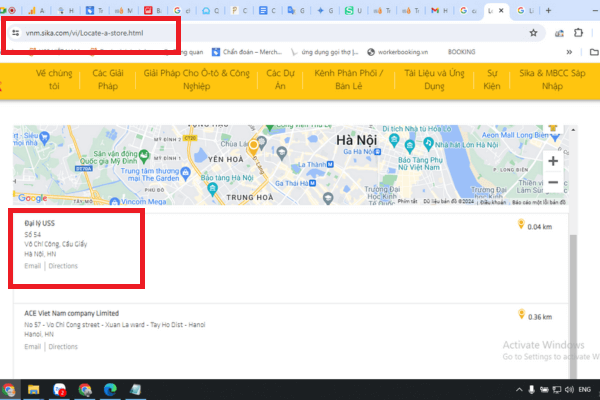The width and height of the screenshot is (600, 400).
Task: Open a new browser tab
Action: (548, 10)
